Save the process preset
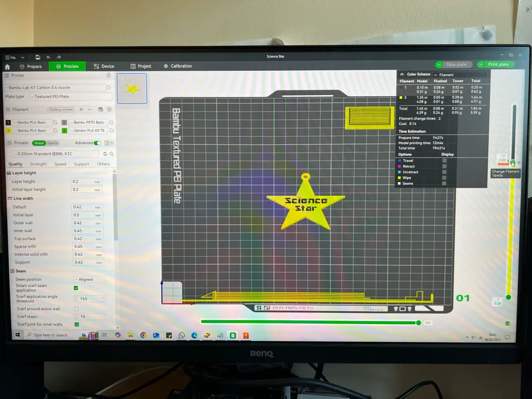 105,154
